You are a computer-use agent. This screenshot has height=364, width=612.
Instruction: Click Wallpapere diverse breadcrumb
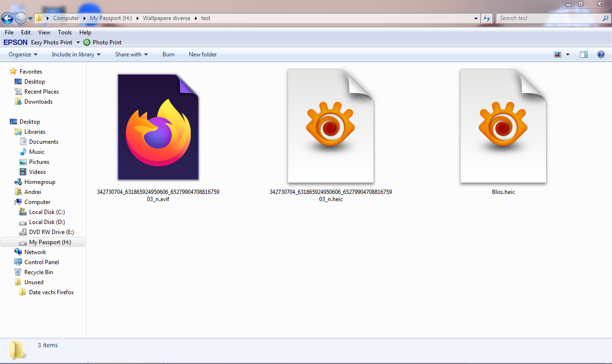(166, 18)
